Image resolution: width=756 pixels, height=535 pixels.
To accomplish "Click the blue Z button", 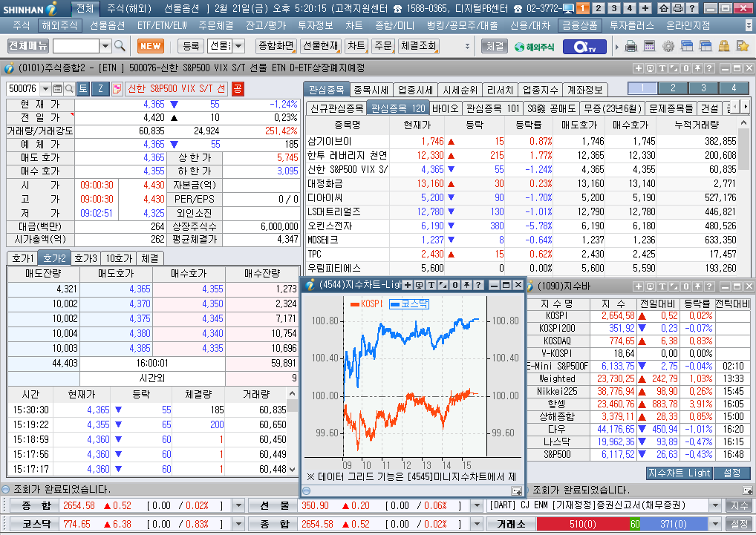I will click(x=100, y=88).
